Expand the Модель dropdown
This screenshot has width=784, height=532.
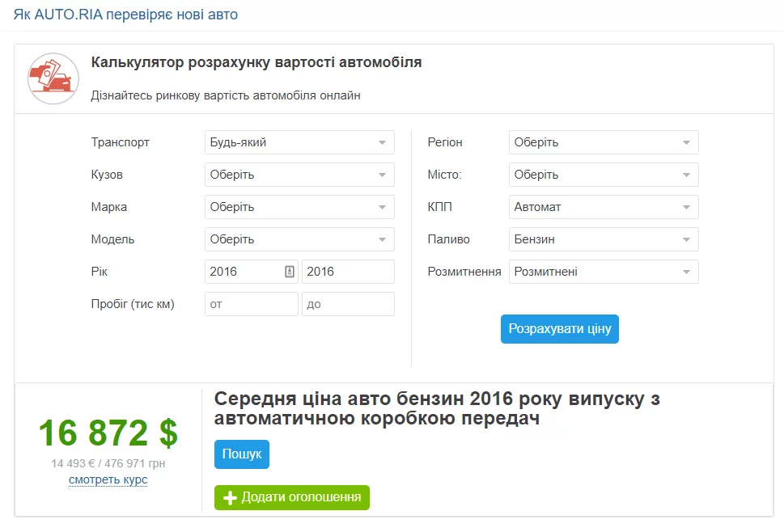[x=299, y=239]
